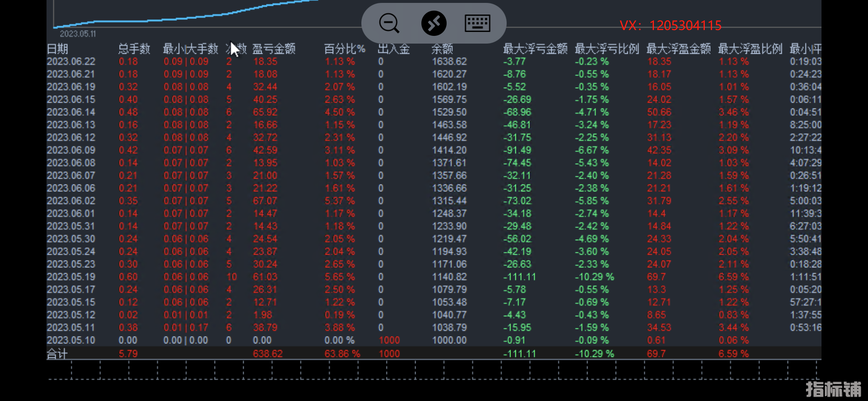The image size is (868, 401).
Task: Click the zoom out magnifier icon
Action: (389, 23)
